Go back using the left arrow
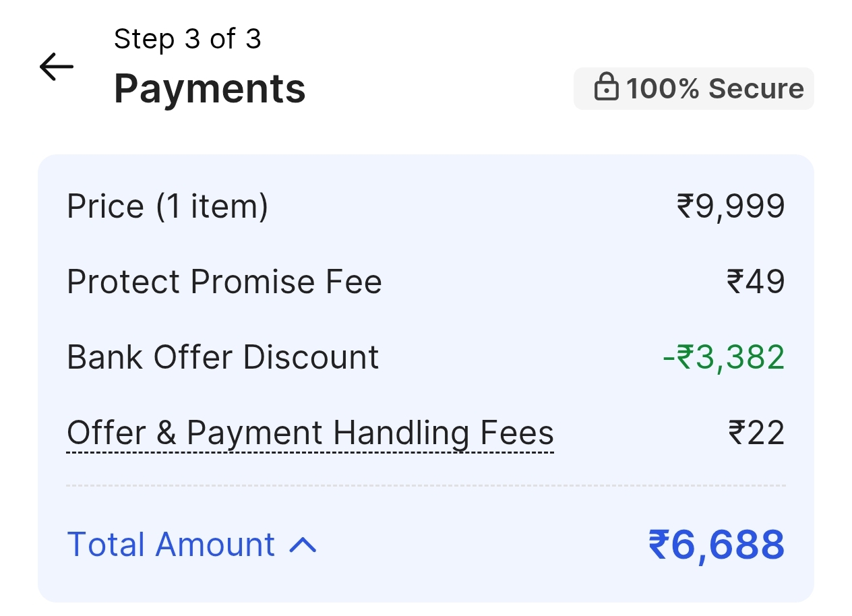Image resolution: width=852 pixels, height=616 pixels. [x=56, y=67]
